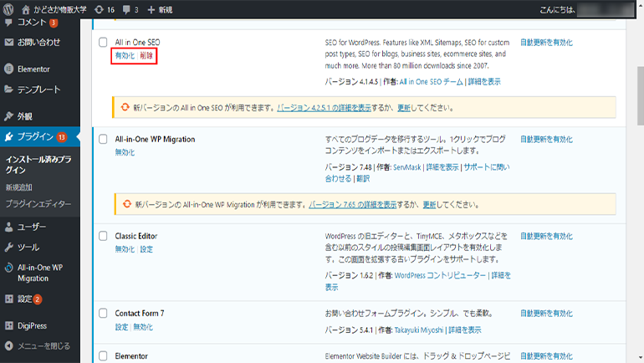The height and width of the screenshot is (363, 644).
Task: Activate All in One SEO with 有効化
Action: [125, 55]
